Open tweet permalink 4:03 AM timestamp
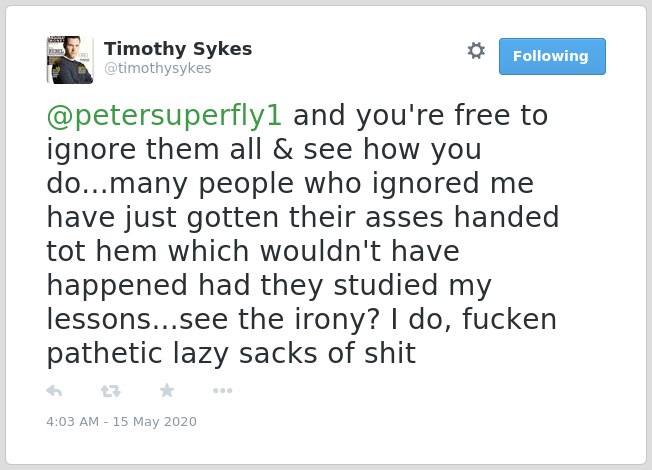 (73, 421)
